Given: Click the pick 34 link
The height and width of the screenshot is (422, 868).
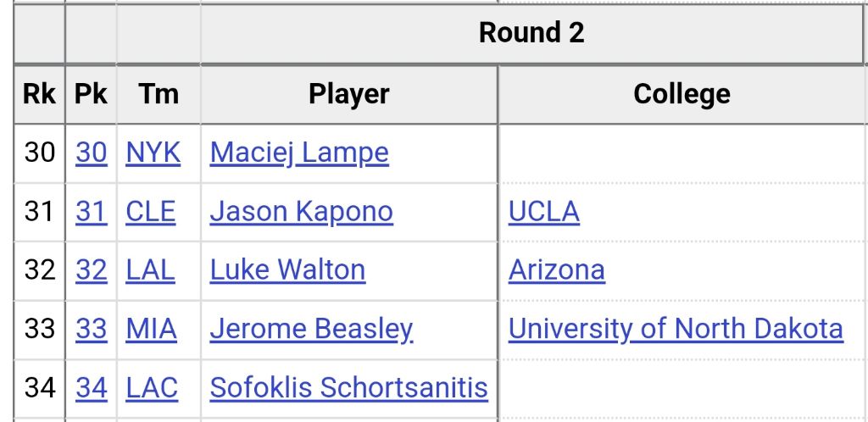Looking at the screenshot, I should [x=92, y=387].
